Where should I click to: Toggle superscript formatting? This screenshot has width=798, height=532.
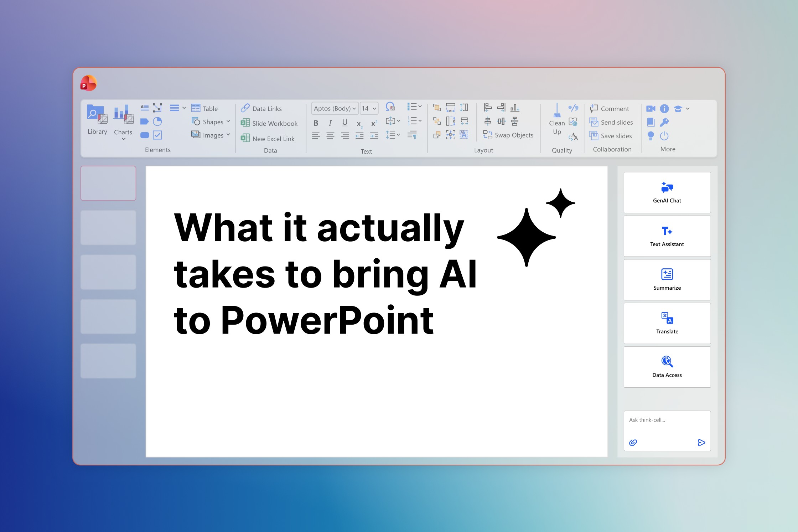(x=374, y=123)
